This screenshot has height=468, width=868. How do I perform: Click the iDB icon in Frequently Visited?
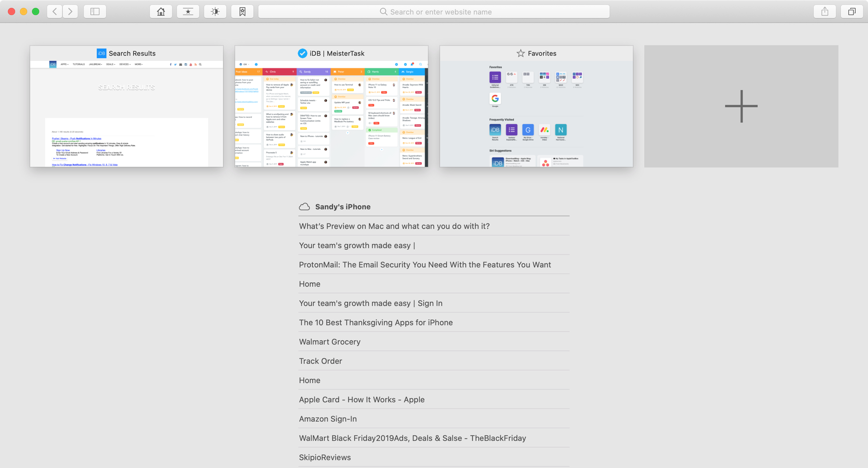tap(495, 130)
